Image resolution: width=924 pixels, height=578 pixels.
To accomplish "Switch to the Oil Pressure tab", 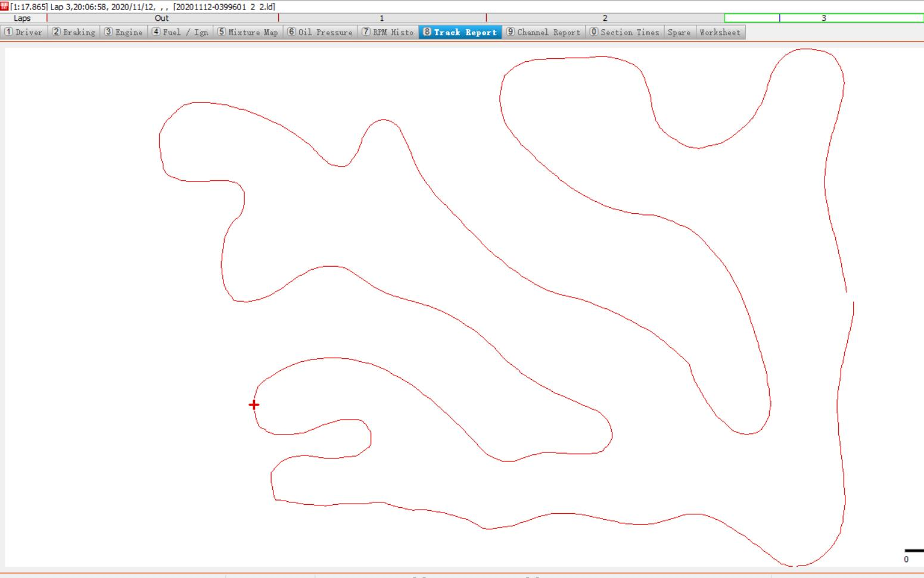I will coord(320,32).
